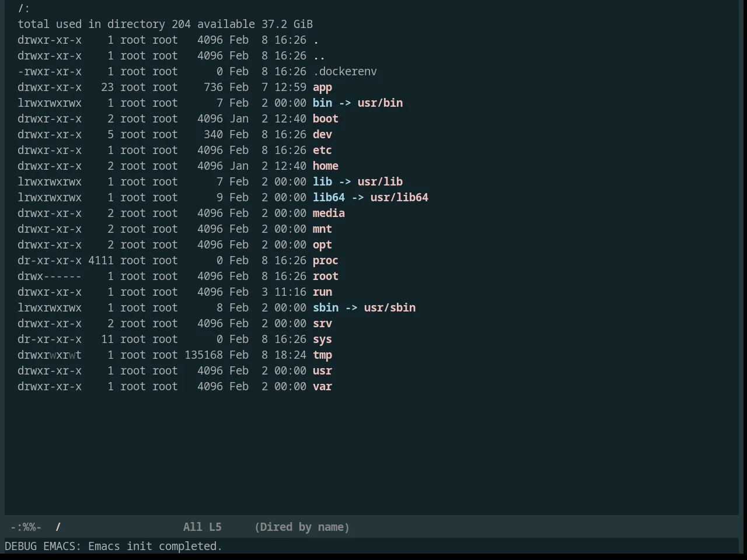
Task: Select the .dockerenv file
Action: pyautogui.click(x=345, y=72)
